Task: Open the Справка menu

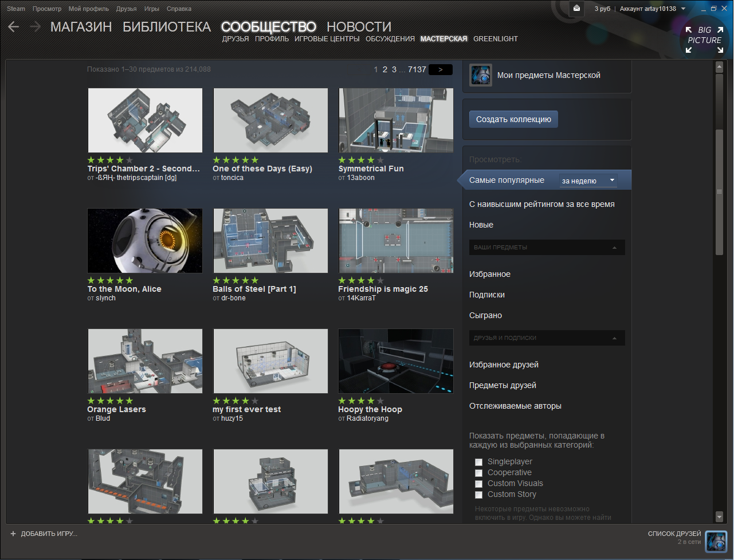Action: coord(179,9)
